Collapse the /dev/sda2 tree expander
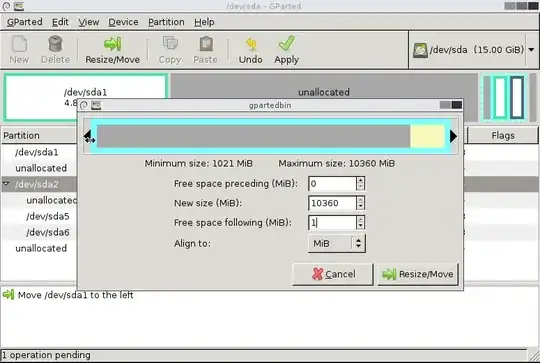This screenshot has width=540, height=363. [6, 183]
